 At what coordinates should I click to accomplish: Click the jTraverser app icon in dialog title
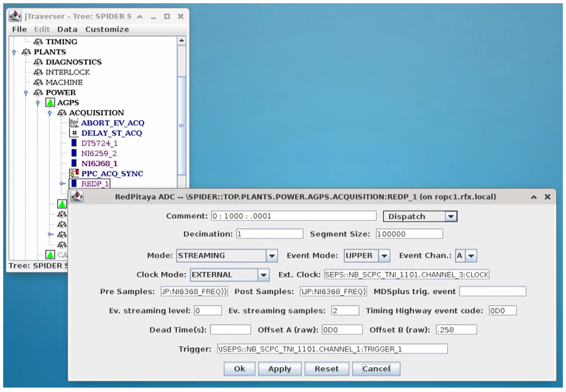coord(77,197)
